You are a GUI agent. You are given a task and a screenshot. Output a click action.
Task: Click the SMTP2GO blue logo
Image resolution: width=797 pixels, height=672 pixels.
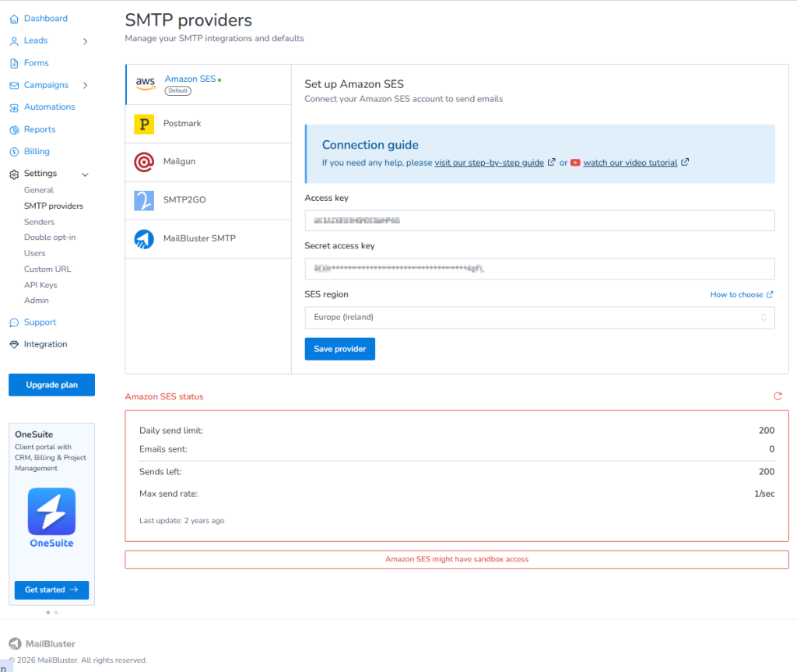(144, 200)
